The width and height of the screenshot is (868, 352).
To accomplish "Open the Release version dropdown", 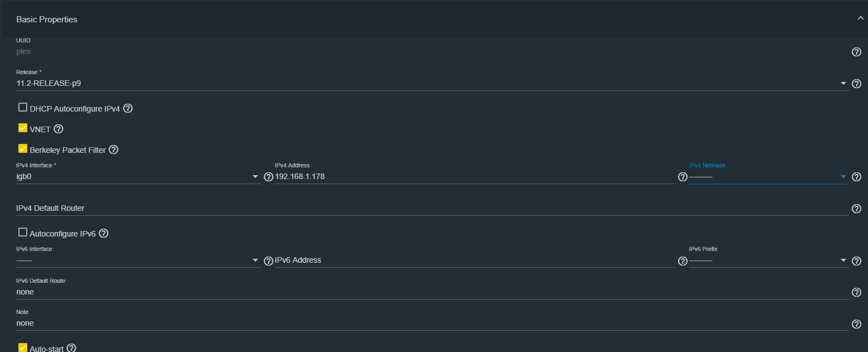I will (432, 84).
